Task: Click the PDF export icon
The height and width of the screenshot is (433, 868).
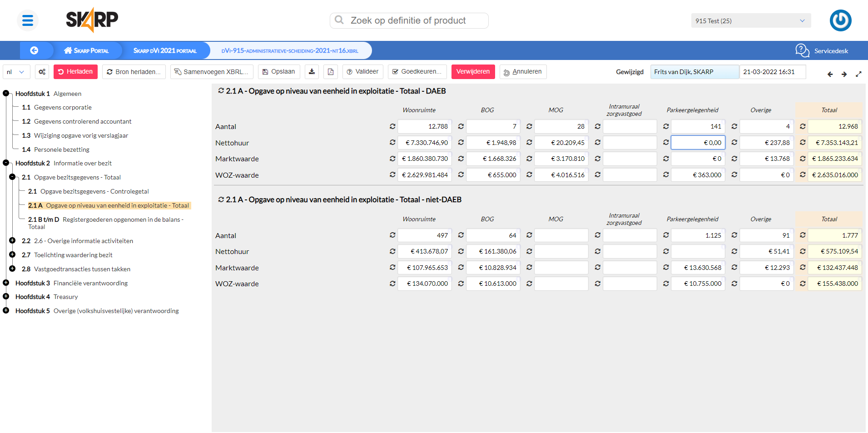Action: click(331, 72)
